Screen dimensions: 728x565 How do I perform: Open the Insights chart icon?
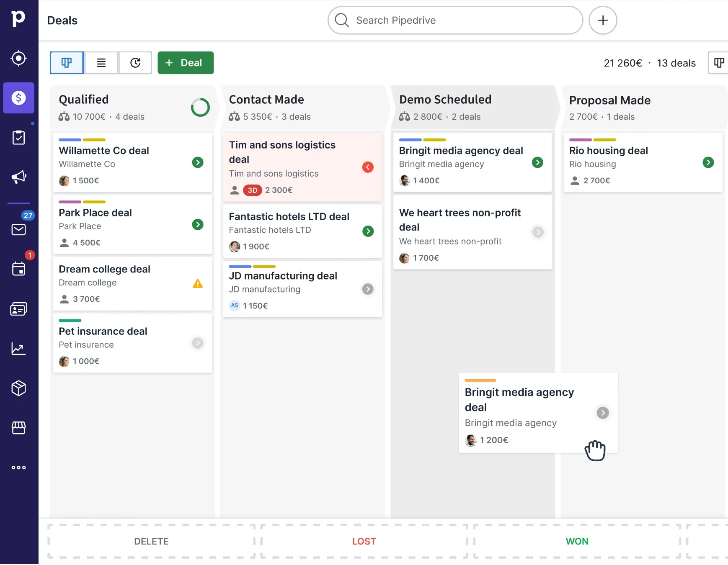click(19, 349)
